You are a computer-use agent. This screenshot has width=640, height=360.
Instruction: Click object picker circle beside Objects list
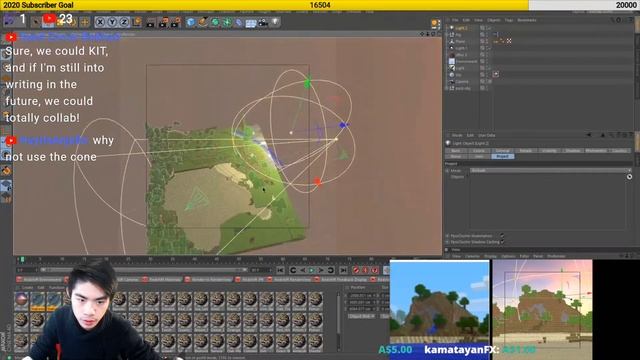coord(629,177)
